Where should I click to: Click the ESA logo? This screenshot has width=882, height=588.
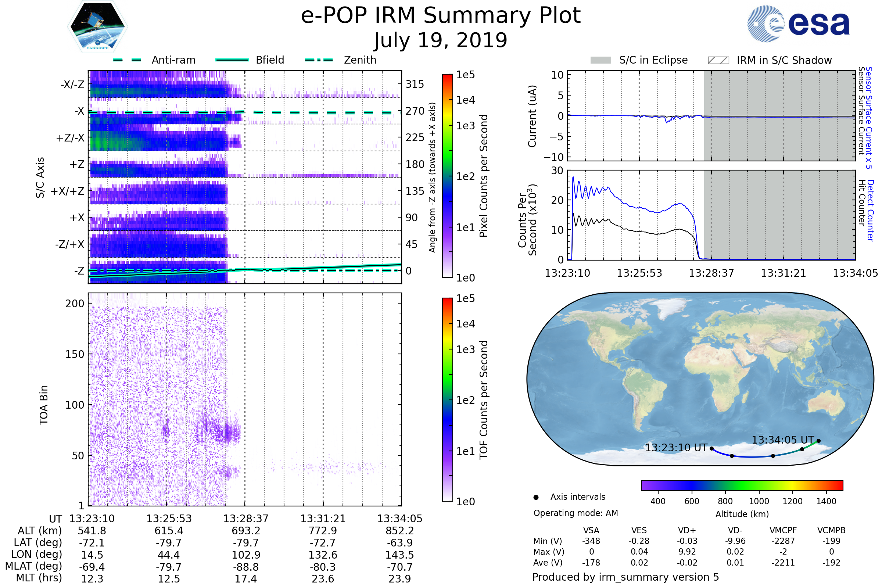(x=798, y=24)
